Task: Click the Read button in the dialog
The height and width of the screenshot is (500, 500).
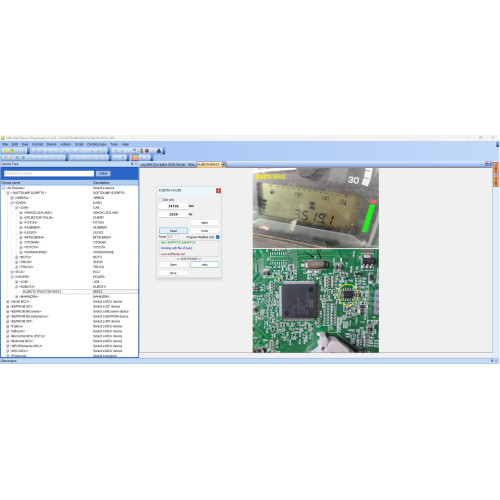Action: point(173,231)
